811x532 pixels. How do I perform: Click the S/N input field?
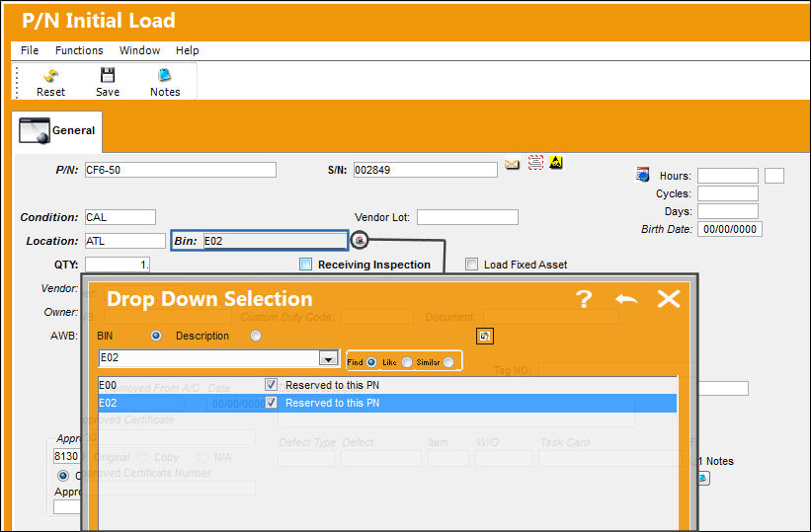[426, 170]
